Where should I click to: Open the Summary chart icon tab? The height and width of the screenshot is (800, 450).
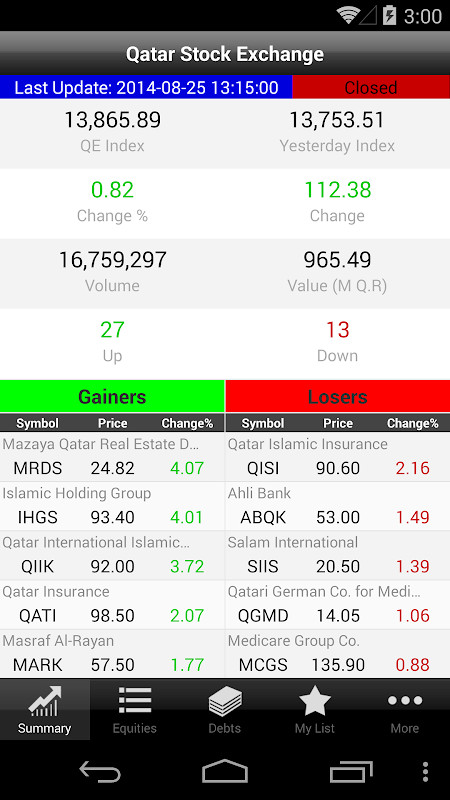(x=45, y=709)
